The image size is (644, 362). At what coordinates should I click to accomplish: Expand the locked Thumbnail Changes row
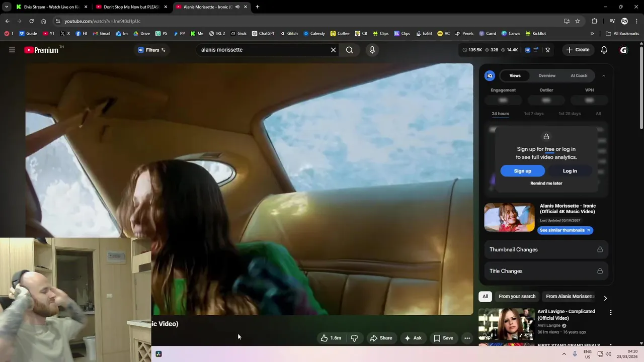[546, 249]
